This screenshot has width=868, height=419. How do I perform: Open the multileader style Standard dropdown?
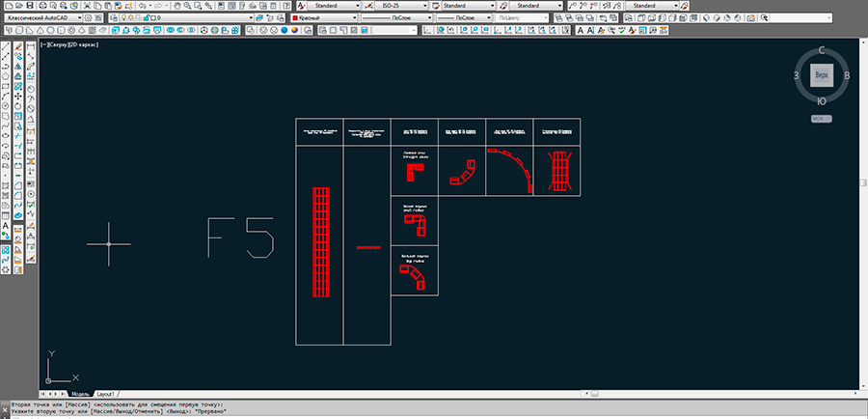point(534,5)
